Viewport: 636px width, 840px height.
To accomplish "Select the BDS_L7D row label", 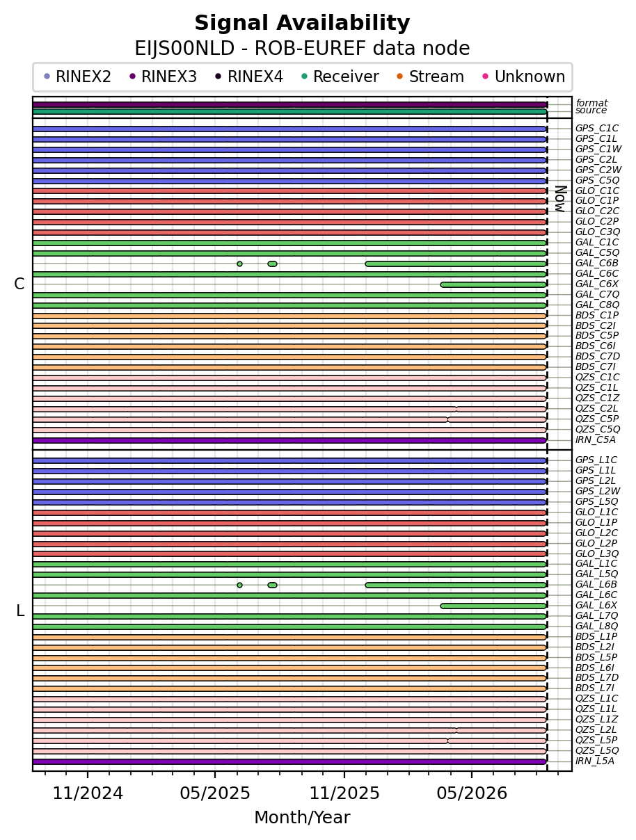I will 596,678.
